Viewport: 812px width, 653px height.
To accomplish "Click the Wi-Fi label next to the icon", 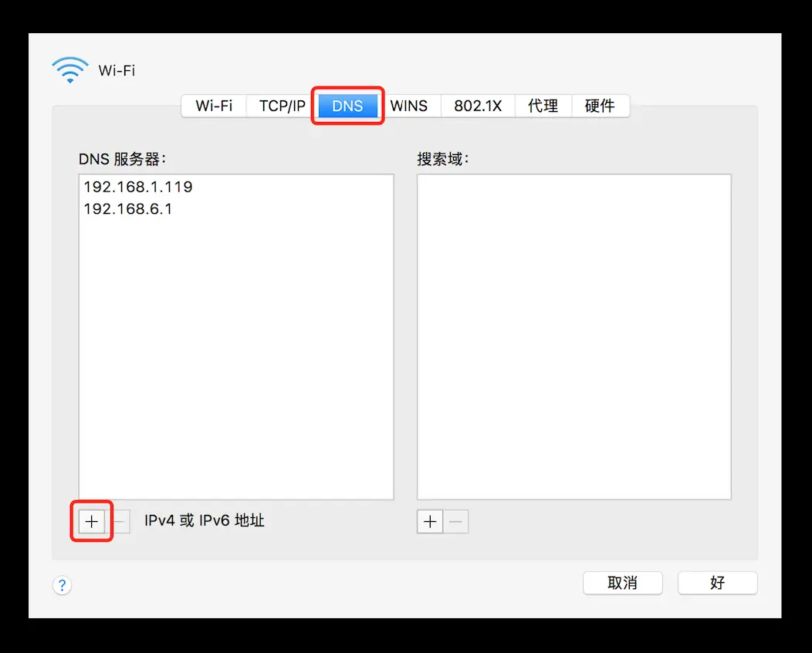I will (x=117, y=70).
